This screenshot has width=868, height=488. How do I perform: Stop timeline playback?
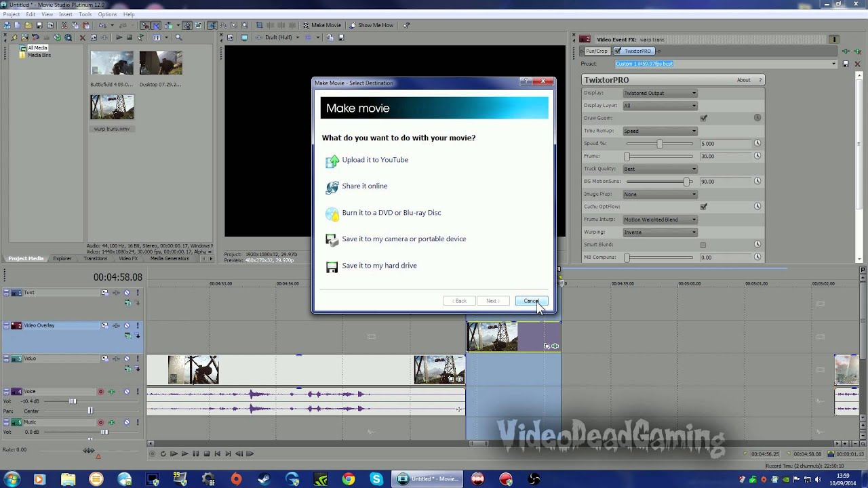[207, 454]
